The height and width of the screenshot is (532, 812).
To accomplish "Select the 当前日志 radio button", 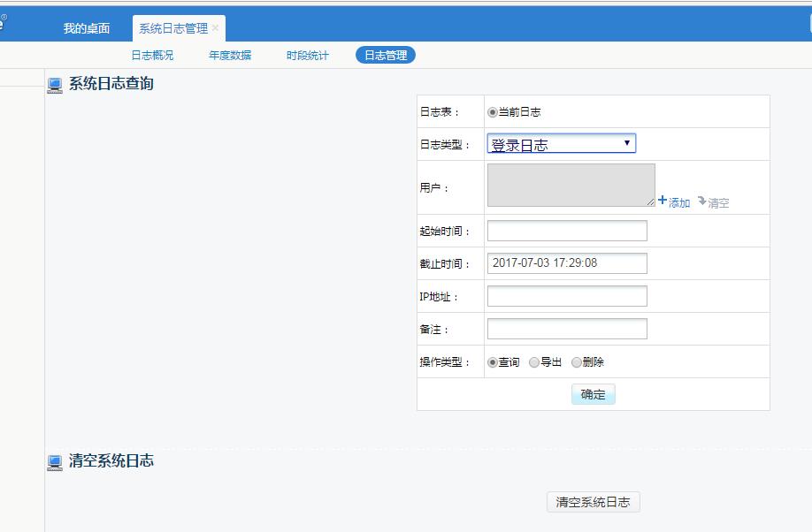I will (493, 112).
